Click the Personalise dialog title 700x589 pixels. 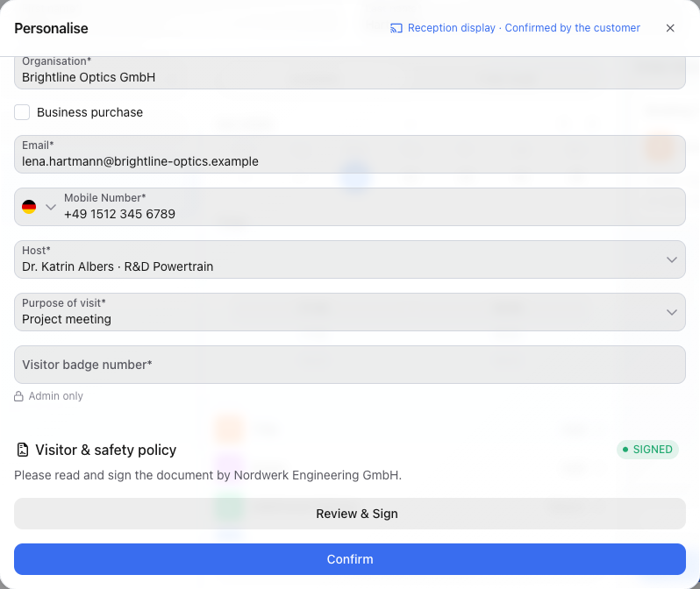tap(52, 28)
